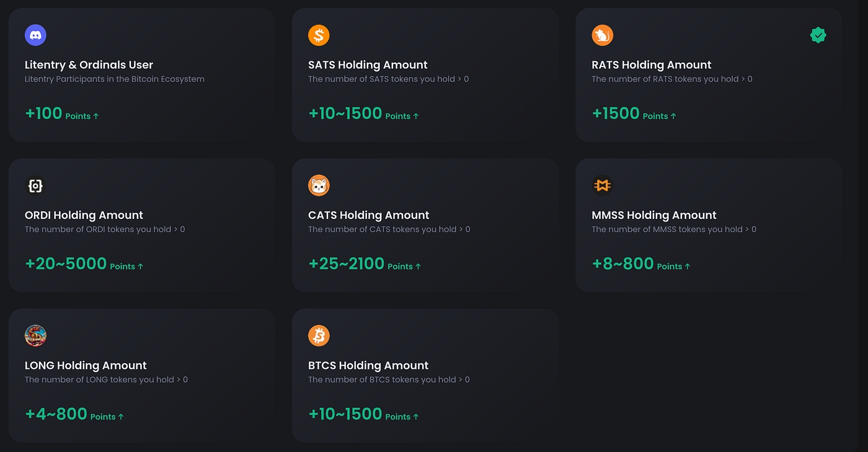This screenshot has width=868, height=452.
Task: Select the SATS Holding Amount heading
Action: pyautogui.click(x=368, y=65)
